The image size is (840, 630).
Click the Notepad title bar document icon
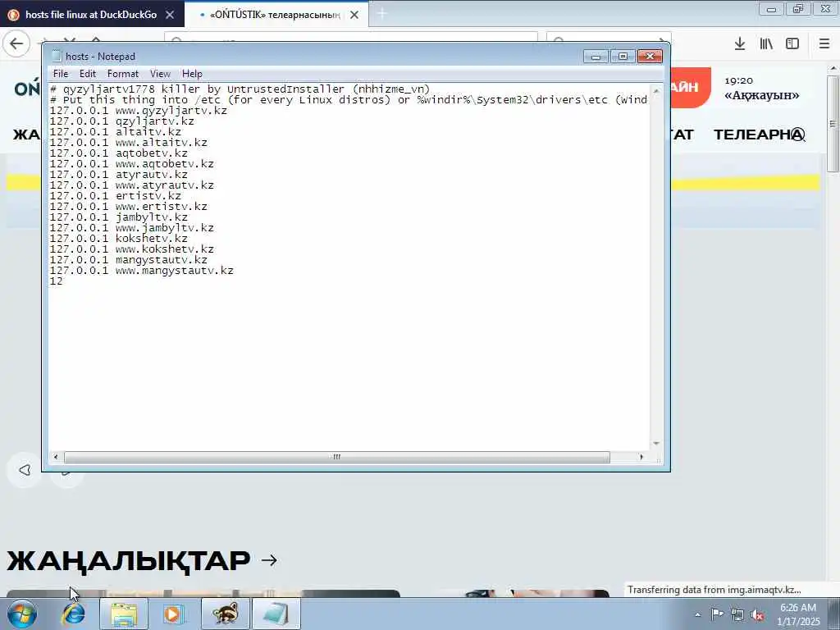[57, 57]
